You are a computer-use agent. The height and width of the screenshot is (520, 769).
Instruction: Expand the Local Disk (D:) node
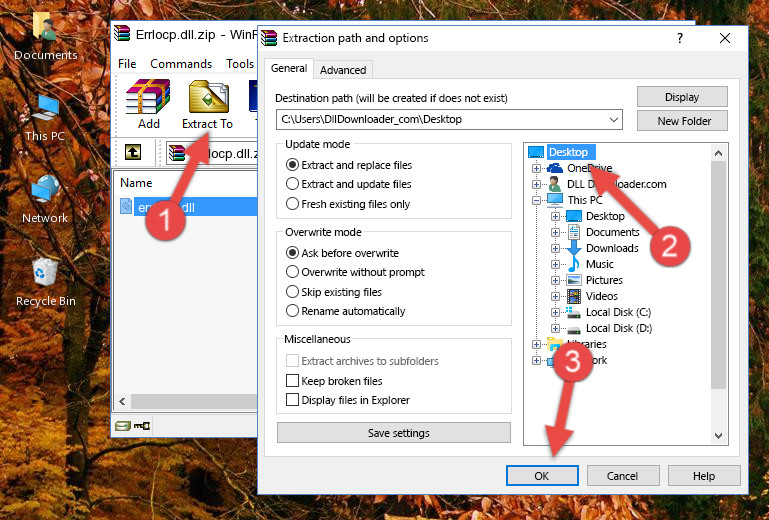click(x=555, y=329)
